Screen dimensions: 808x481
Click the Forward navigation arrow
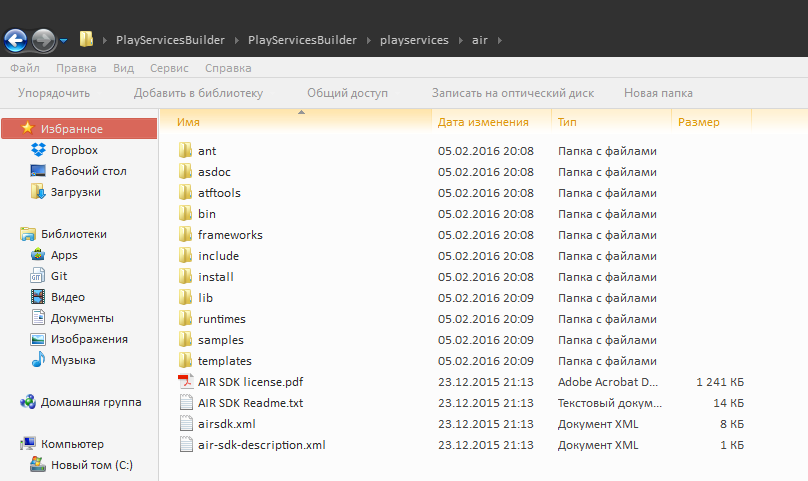[x=43, y=40]
